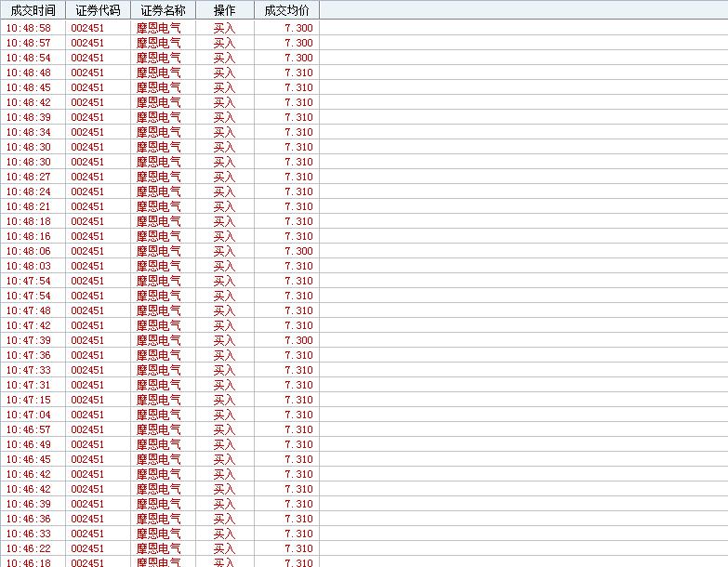
Task: Click the time cell 10:48:34
Action: pyautogui.click(x=28, y=132)
